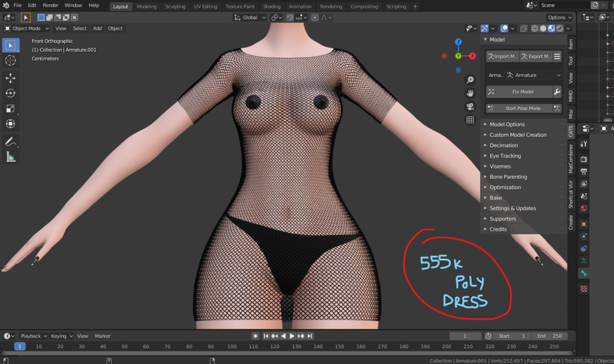The image size is (614, 364).
Task: Jump to the last frame
Action: 310,336
